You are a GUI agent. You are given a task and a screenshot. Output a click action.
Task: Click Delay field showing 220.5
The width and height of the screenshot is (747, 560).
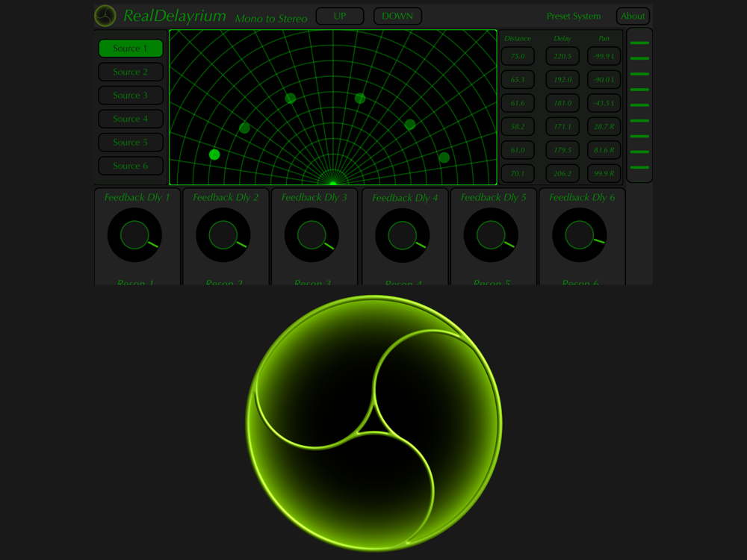(562, 56)
